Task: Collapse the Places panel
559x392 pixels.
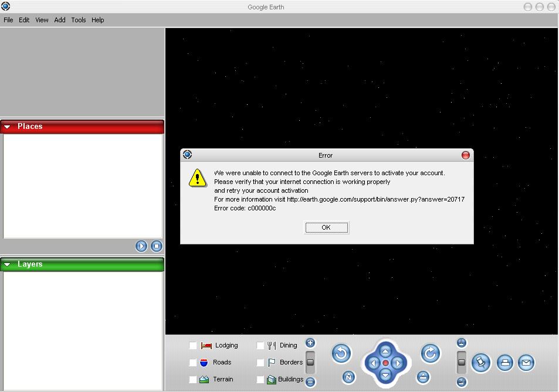Action: 7,127
